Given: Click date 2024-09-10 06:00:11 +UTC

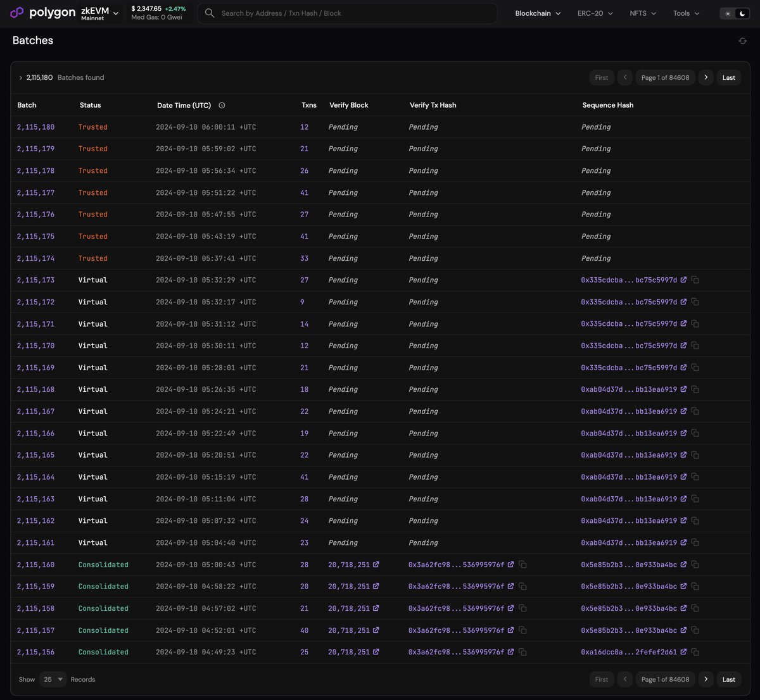Looking at the screenshot, I should click(206, 127).
